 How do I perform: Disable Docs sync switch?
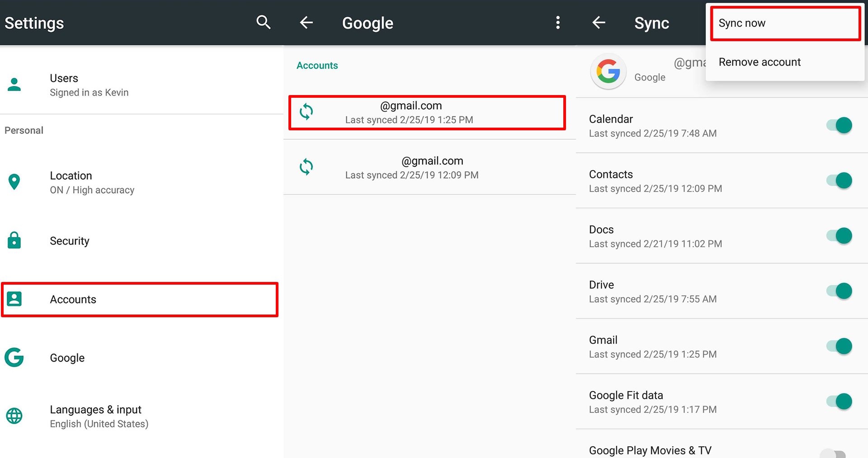840,236
